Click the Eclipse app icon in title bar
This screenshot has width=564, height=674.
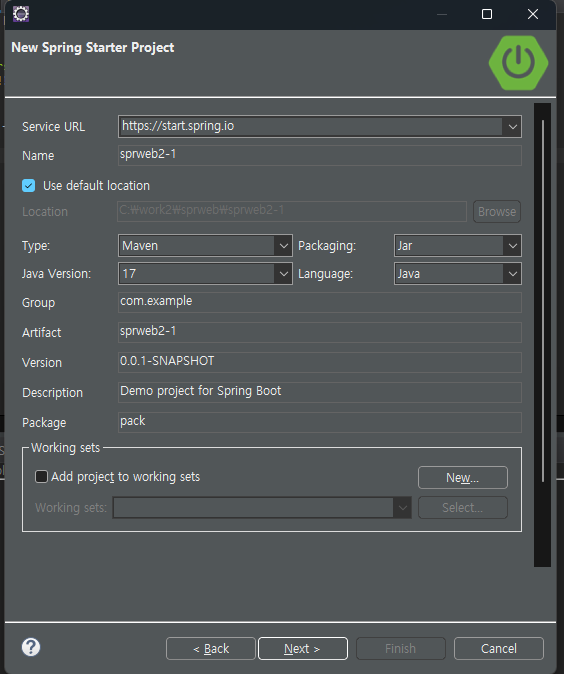pos(21,14)
